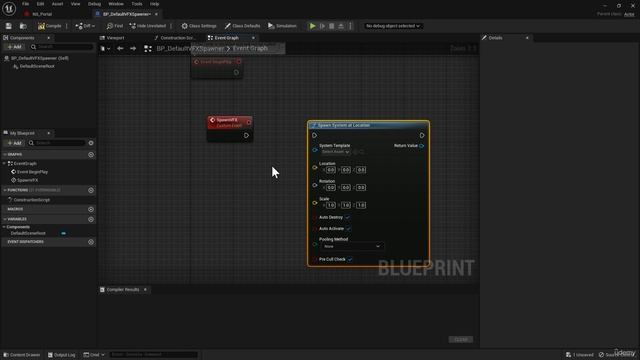Click Spawn System node exec input pin
Screen dimensions: 640x360
click(314, 136)
